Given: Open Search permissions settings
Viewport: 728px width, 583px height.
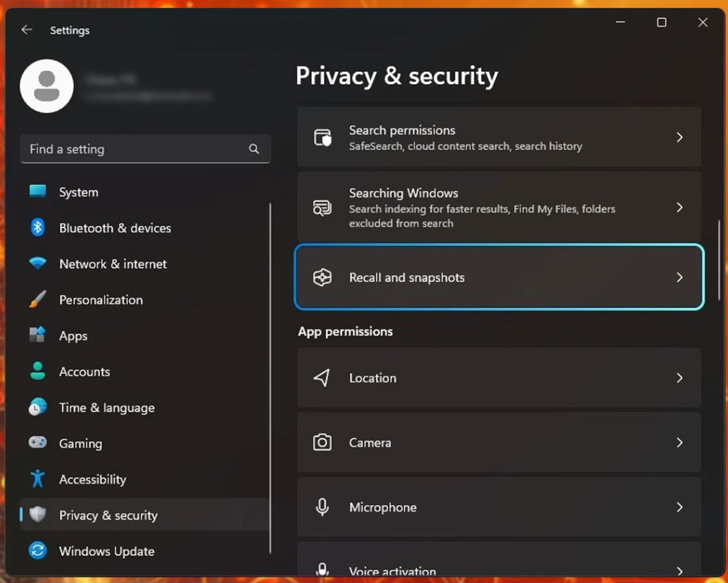Looking at the screenshot, I should [x=499, y=137].
